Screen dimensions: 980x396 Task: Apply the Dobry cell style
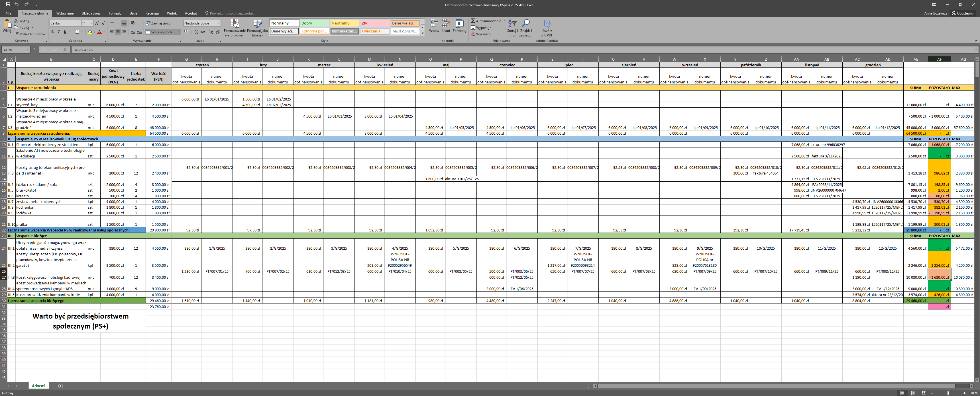[x=314, y=23]
